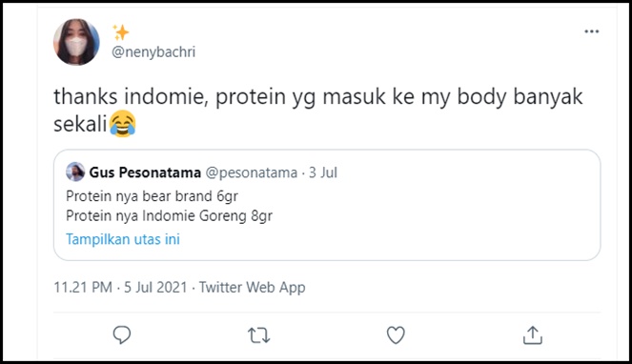Viewport: 632px width, 364px height.
Task: Like the tweet with the heart icon
Action: [x=396, y=335]
